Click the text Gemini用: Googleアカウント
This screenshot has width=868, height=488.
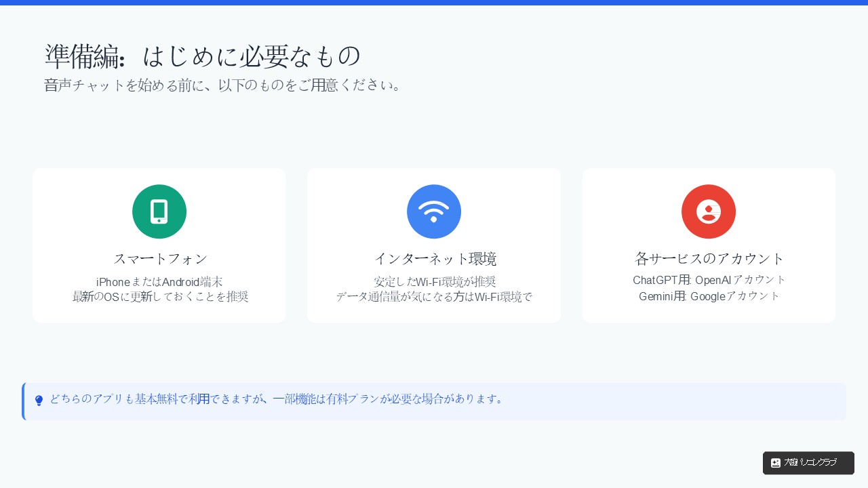tap(709, 296)
